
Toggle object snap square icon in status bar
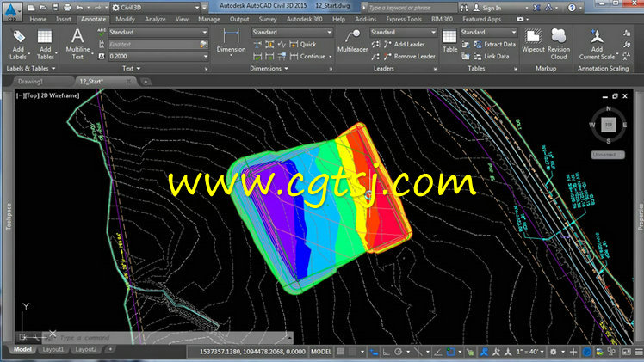pos(450,352)
